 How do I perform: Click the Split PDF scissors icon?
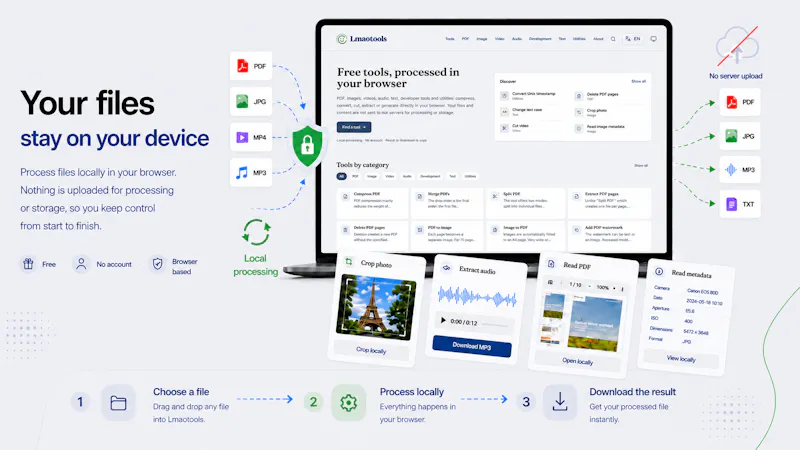point(494,196)
